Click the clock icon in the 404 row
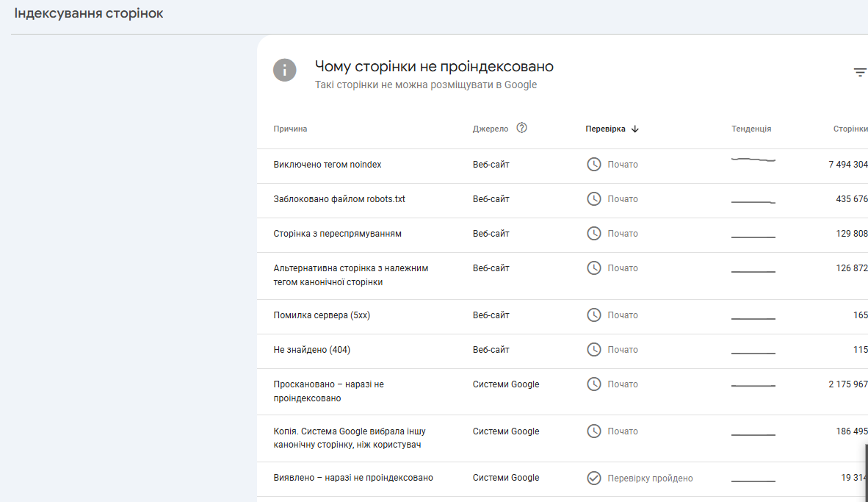 coord(594,350)
